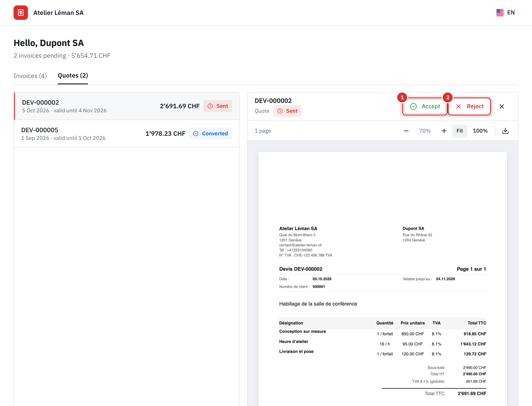Switch to the Invoices (4) tab
The width and height of the screenshot is (532, 406).
coord(30,76)
